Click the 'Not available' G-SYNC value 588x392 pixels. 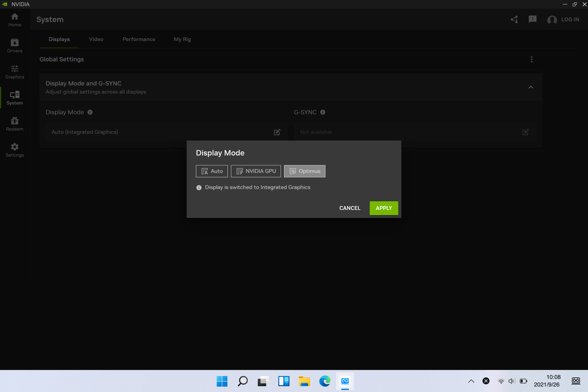coord(316,132)
